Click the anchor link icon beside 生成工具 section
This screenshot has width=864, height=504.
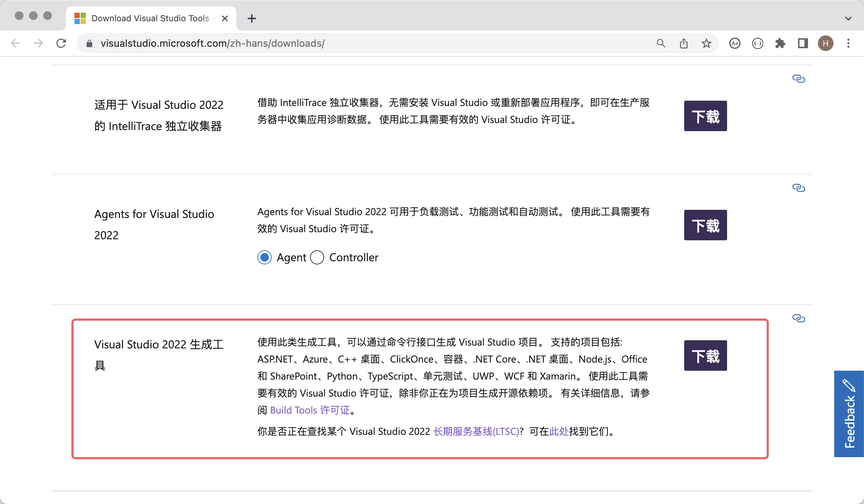tap(799, 318)
